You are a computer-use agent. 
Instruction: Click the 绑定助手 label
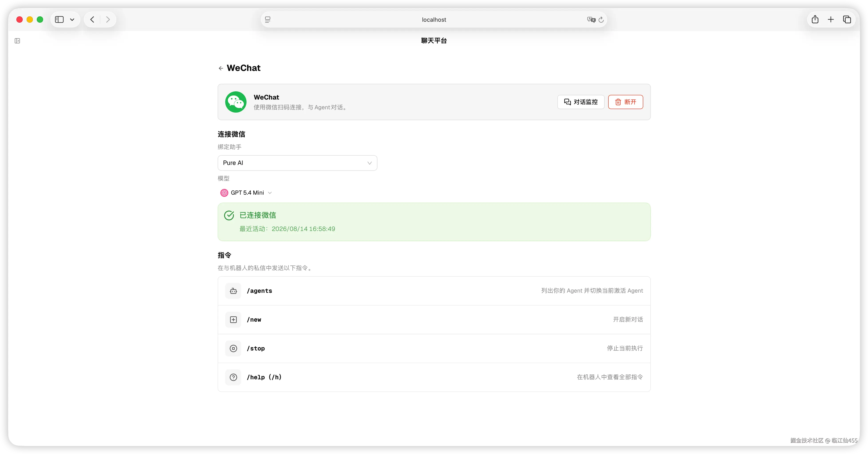[x=229, y=147]
